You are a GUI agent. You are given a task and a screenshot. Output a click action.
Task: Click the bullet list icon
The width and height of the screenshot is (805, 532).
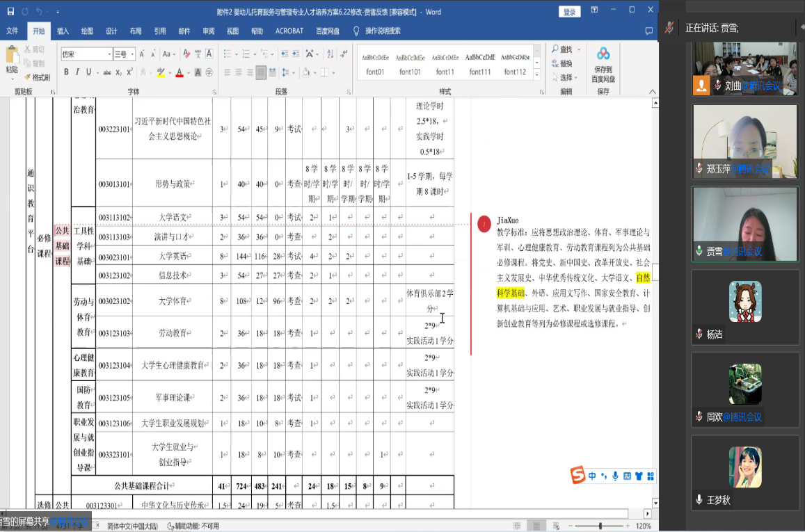click(x=228, y=54)
